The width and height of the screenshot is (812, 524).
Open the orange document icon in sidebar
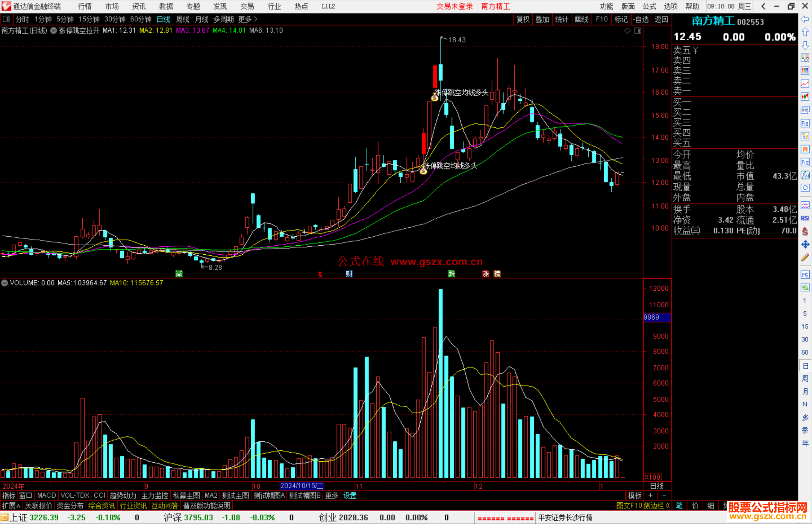click(805, 149)
